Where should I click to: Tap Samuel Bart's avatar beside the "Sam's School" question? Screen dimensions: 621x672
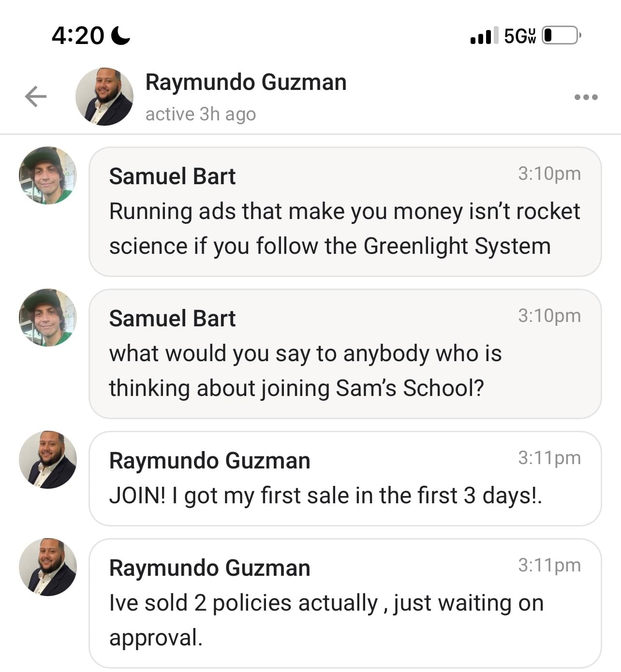47,318
